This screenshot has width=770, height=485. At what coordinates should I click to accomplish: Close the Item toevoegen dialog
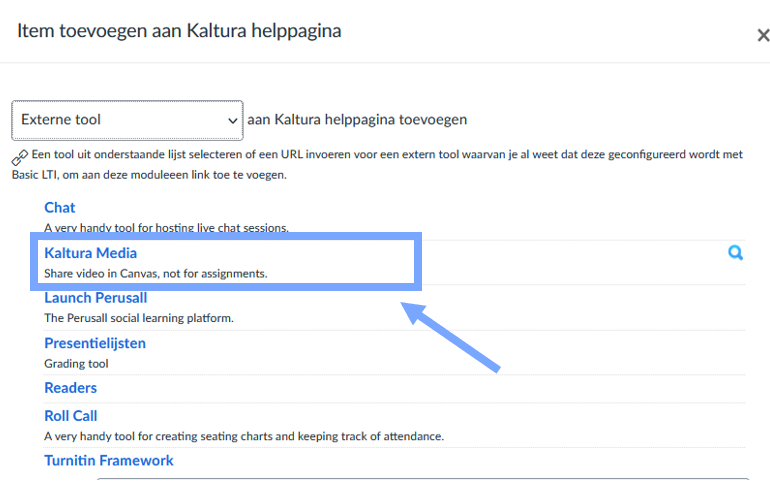click(x=763, y=35)
